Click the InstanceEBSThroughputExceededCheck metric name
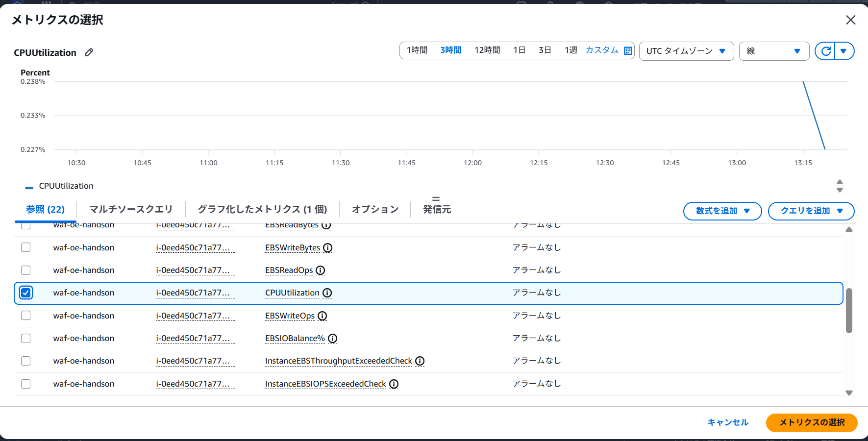Viewport: 868px width, 441px height. (339, 361)
